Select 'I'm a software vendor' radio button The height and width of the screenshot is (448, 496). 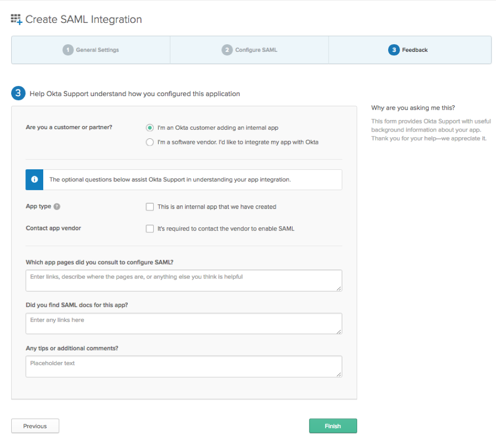tap(150, 142)
